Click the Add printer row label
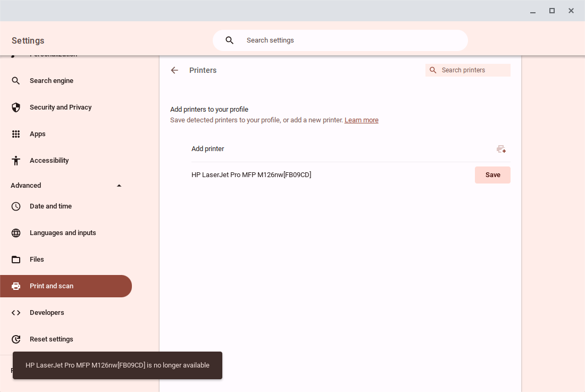 [208, 149]
